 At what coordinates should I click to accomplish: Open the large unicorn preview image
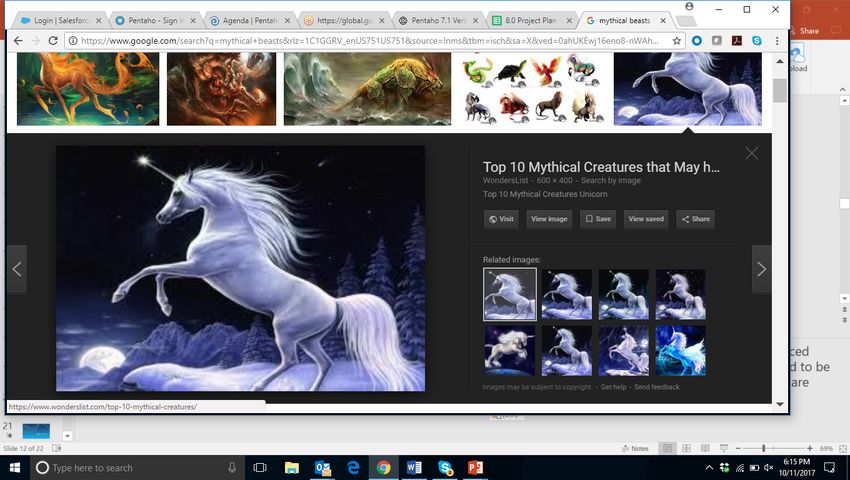[x=241, y=268]
